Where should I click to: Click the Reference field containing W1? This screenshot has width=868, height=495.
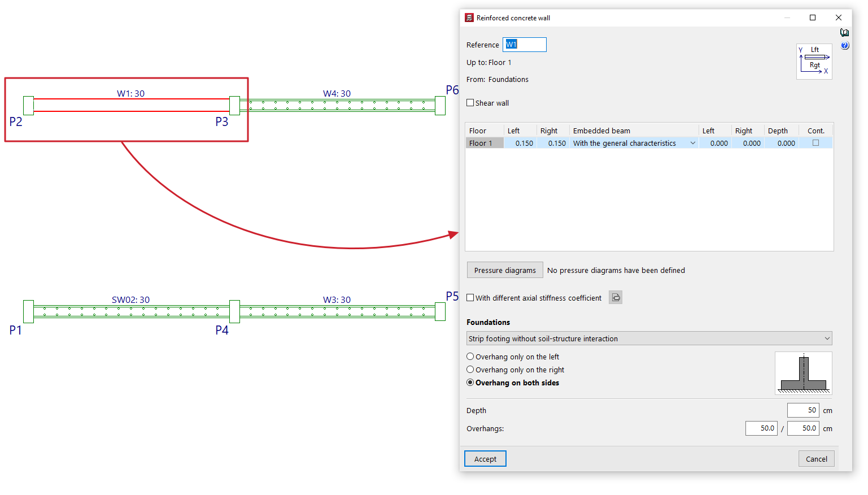pos(524,45)
